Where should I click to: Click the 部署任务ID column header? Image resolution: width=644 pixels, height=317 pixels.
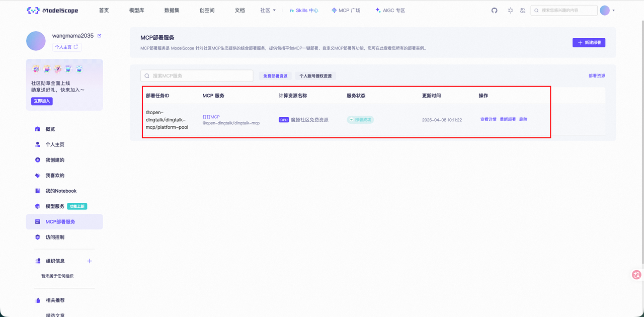pyautogui.click(x=157, y=96)
